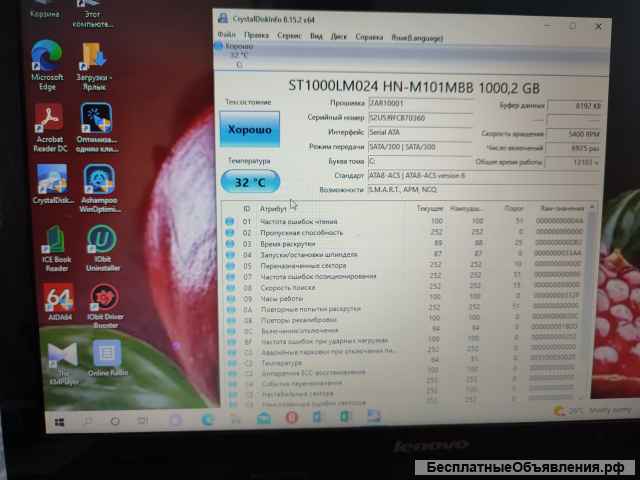Select row Пропускная способность
This screenshot has width=640, height=480.
pos(405,232)
